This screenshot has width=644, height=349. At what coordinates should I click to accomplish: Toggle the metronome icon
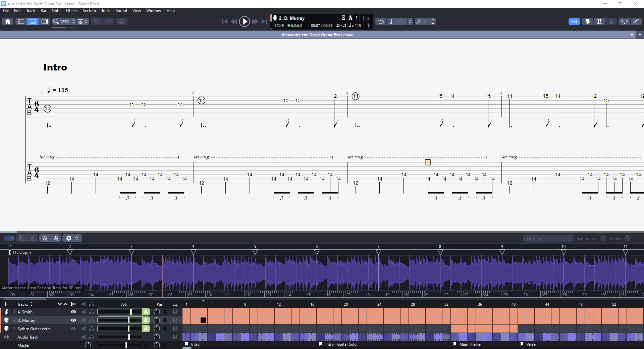coord(351,18)
